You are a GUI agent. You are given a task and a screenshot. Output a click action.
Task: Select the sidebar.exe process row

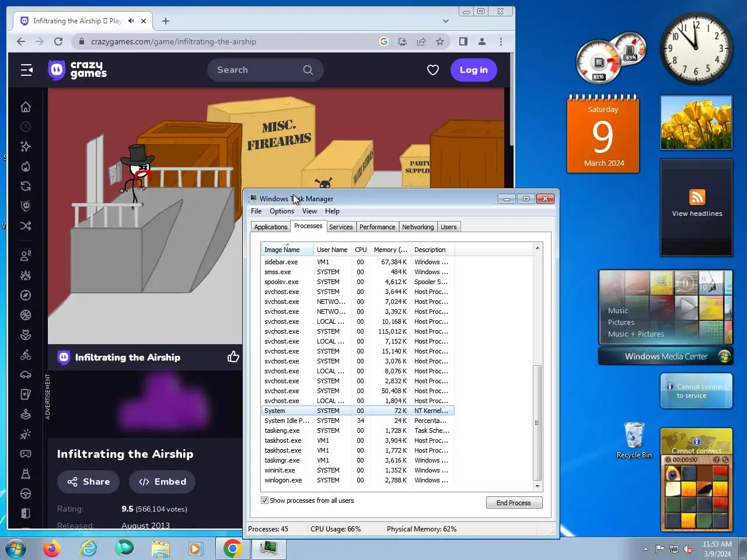click(358, 262)
